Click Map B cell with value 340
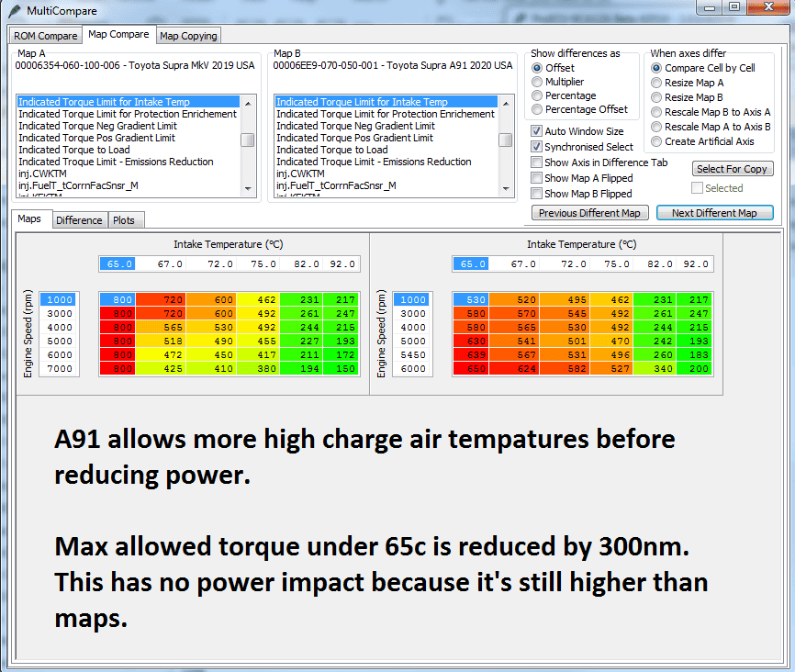The height and width of the screenshot is (672, 795). coord(655,369)
